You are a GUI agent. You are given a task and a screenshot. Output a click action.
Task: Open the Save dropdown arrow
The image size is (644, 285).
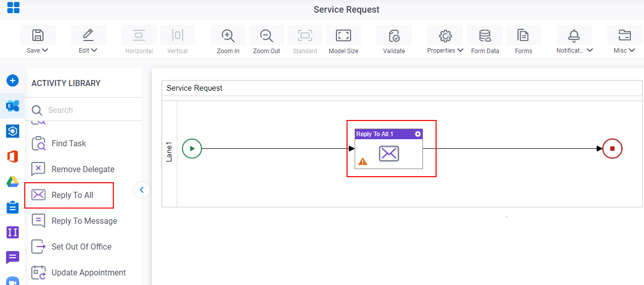45,50
